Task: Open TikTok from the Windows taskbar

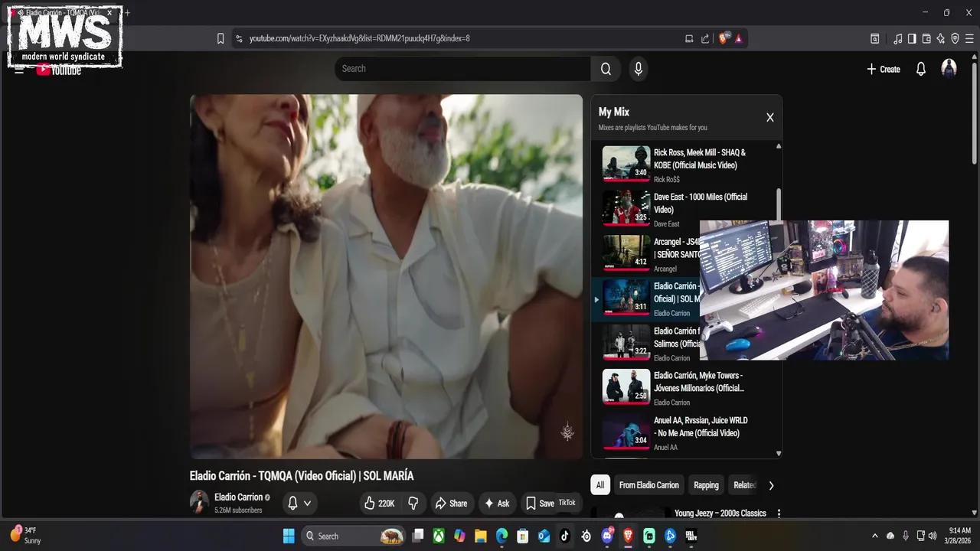Action: (565, 536)
